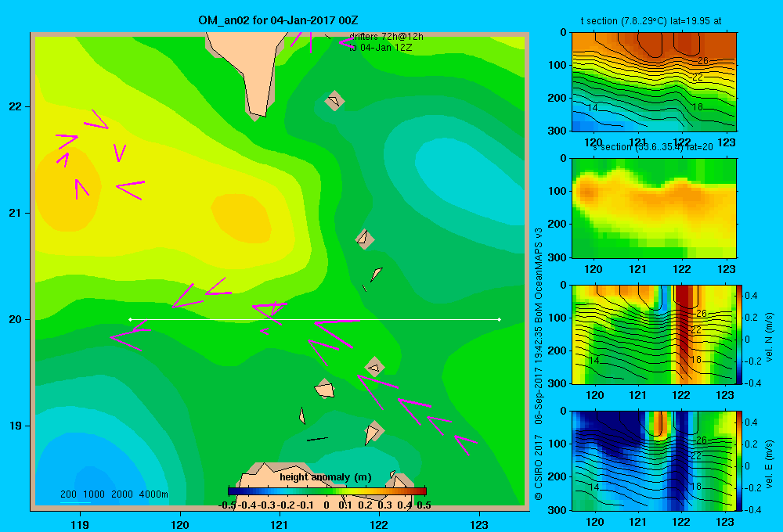
Task: Click the "-0.5" value on height anomaly scale
Action: coord(227,505)
